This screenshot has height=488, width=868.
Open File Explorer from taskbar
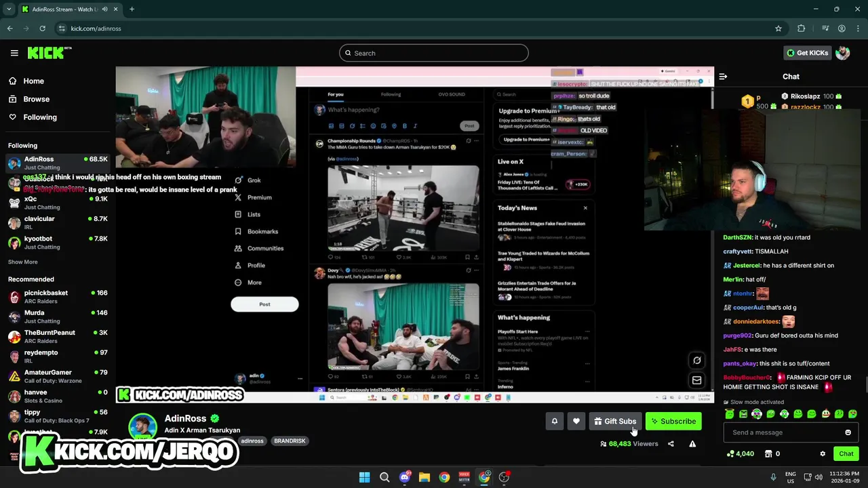(x=425, y=477)
